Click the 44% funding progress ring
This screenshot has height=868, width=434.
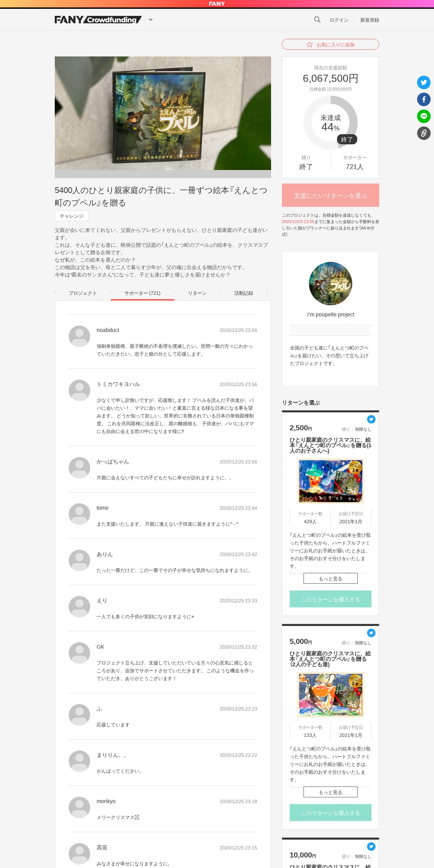coord(331,123)
